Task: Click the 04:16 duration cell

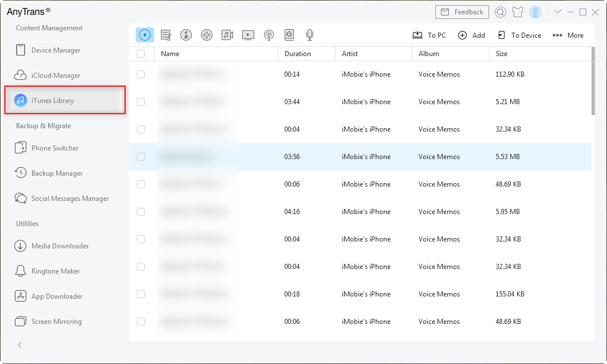Action: (292, 212)
